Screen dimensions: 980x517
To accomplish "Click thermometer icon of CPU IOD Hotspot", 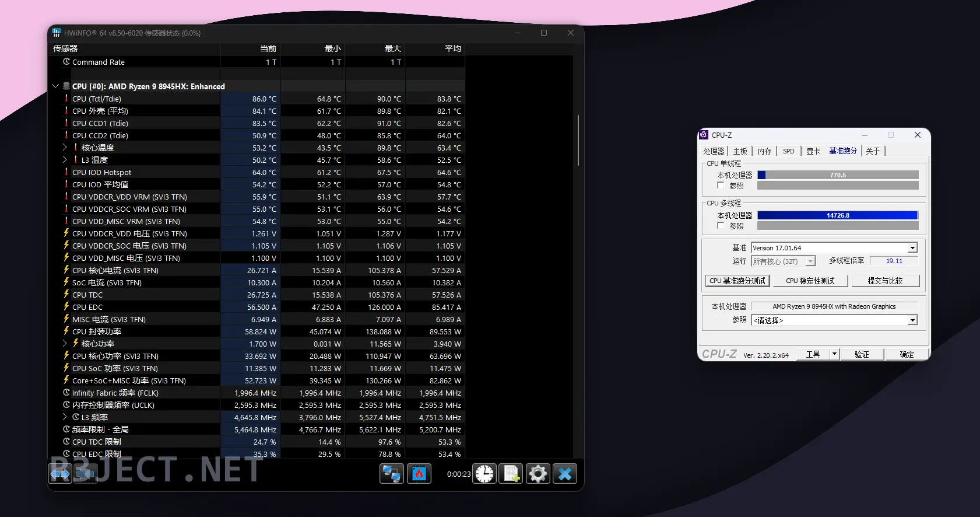I will 66,172.
